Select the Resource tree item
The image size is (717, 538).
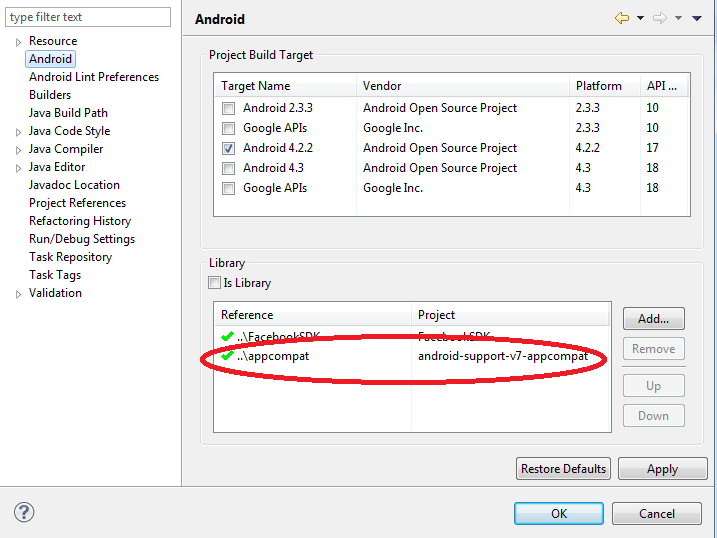pyautogui.click(x=53, y=41)
